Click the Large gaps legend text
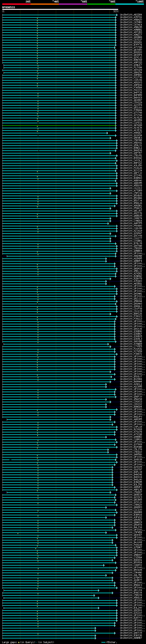The width and height of the screenshot is (146, 644). pyautogui.click(x=28, y=642)
